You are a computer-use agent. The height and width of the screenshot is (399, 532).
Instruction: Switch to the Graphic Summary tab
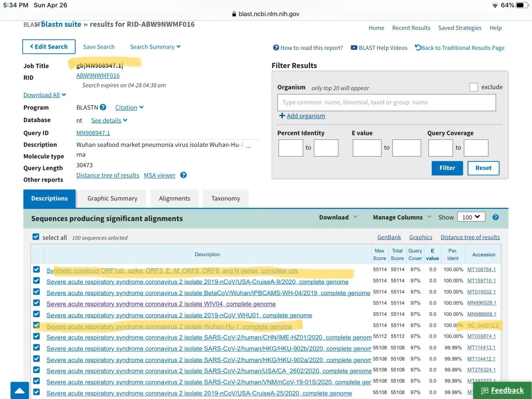point(112,199)
